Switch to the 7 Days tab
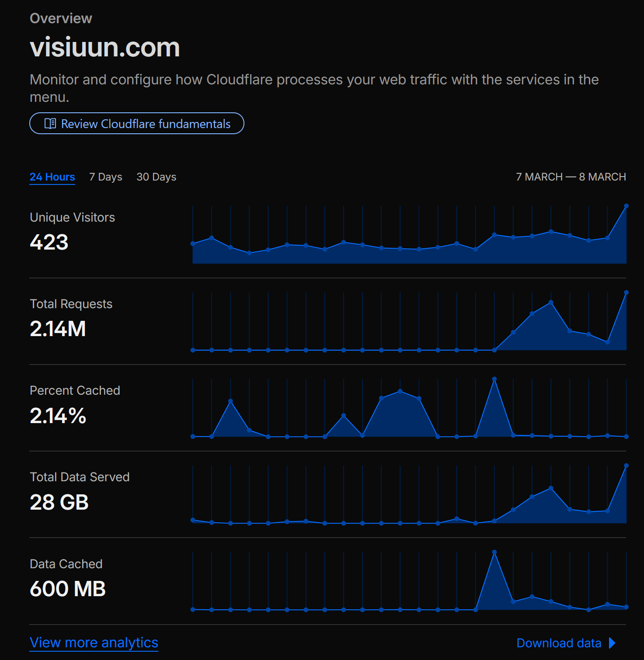Viewport: 644px width, 660px height. click(106, 177)
